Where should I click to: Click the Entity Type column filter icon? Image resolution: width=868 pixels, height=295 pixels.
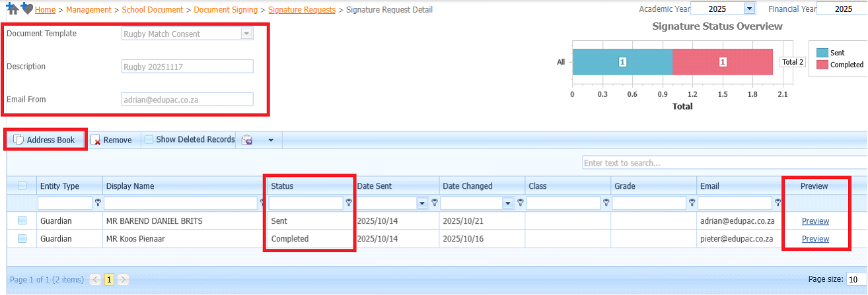click(x=98, y=203)
